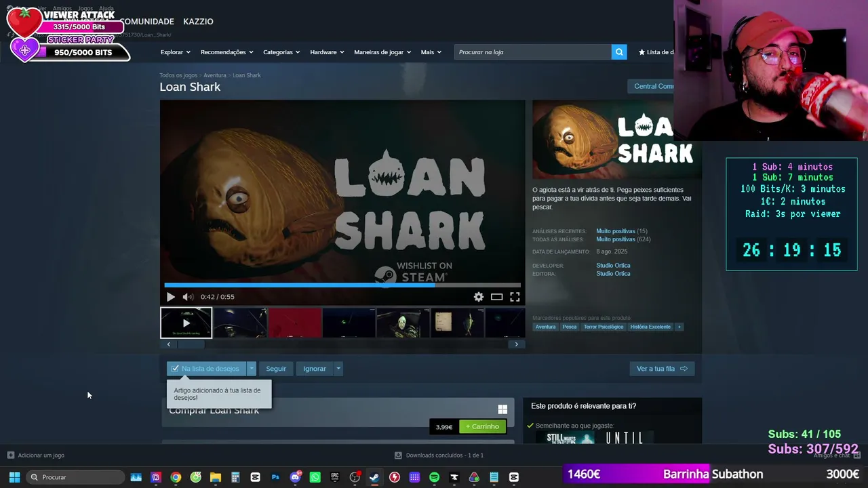Screen dimensions: 868x488
Task: Expand the Categorias store menu
Action: (281, 52)
